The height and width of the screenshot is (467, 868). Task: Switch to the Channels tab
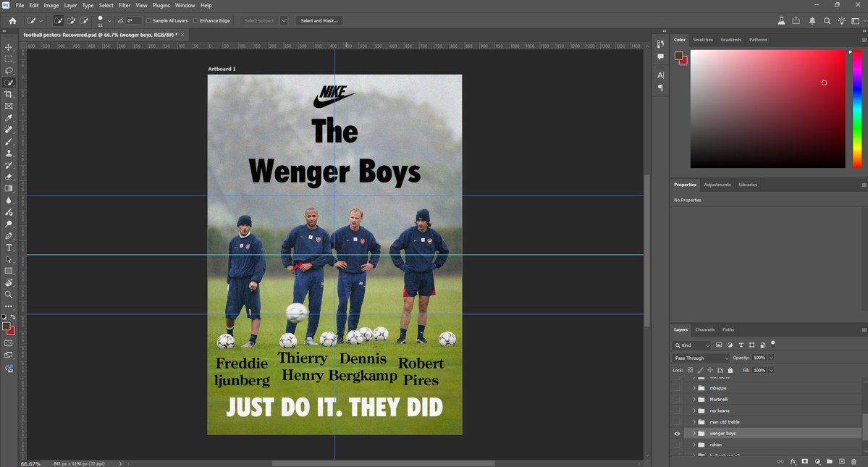coord(704,329)
